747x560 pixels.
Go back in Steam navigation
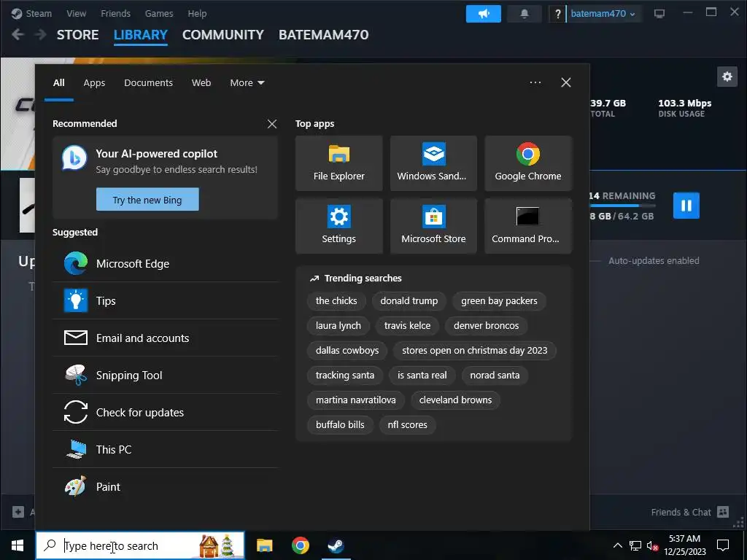click(x=18, y=34)
